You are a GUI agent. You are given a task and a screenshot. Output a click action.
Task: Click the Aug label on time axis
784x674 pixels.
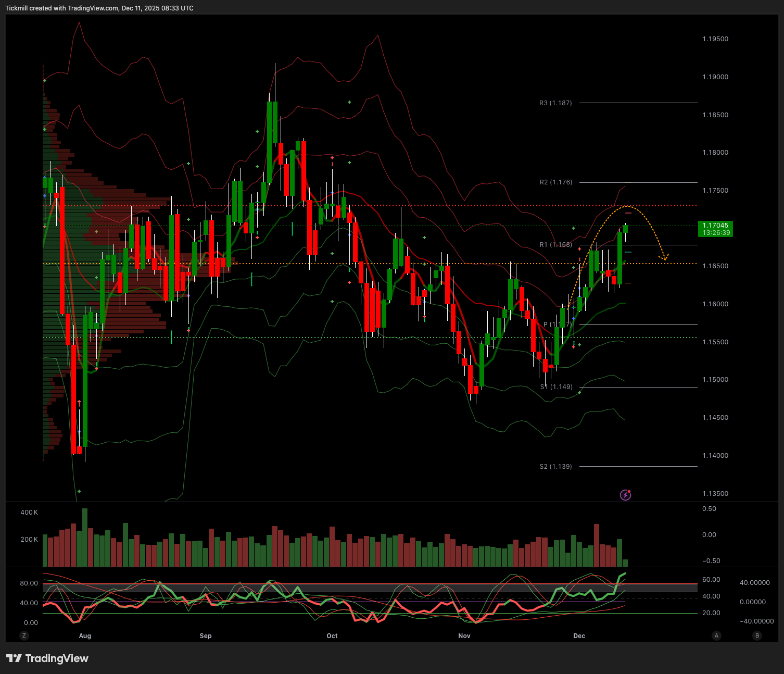coord(85,636)
